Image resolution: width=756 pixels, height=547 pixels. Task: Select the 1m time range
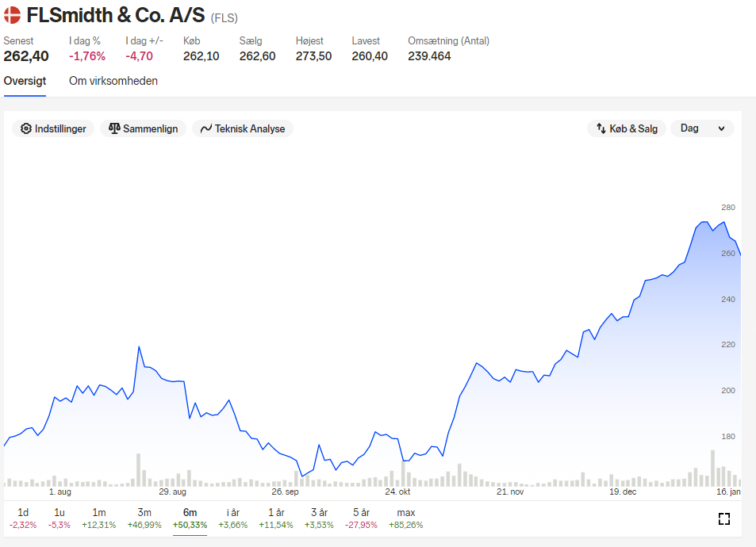[x=99, y=518]
